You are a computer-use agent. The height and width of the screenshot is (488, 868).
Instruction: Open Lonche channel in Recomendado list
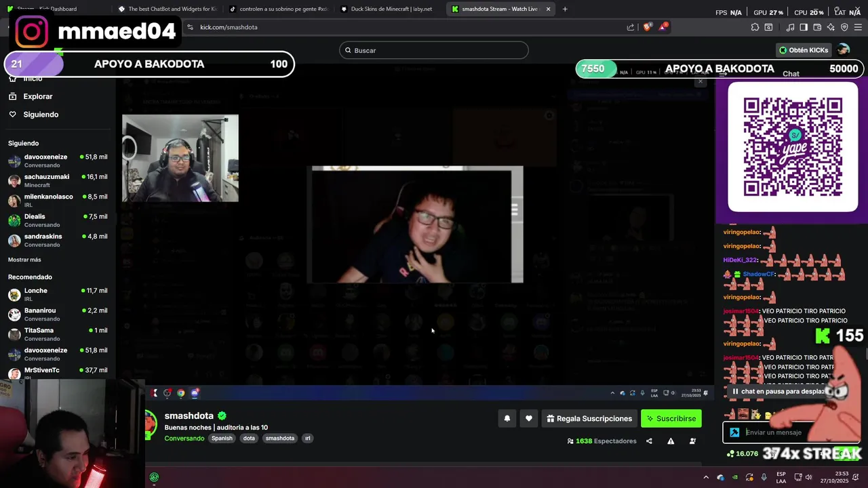point(58,295)
